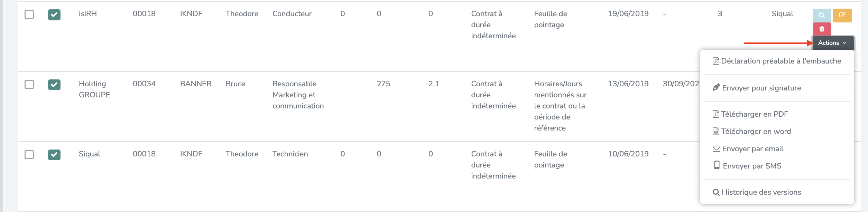The image size is (868, 212).
Task: Tick the empty checkbox in Siqual row
Action: pos(29,154)
